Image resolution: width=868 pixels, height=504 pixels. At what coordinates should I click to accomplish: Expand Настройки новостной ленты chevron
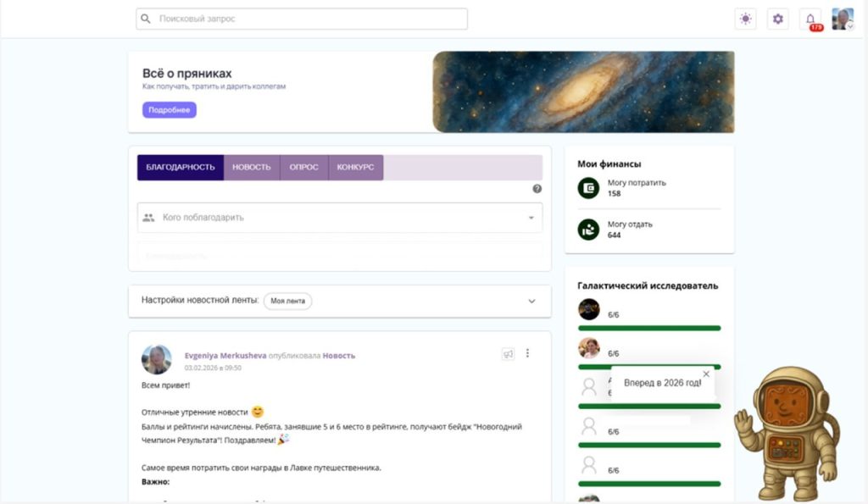(x=531, y=302)
